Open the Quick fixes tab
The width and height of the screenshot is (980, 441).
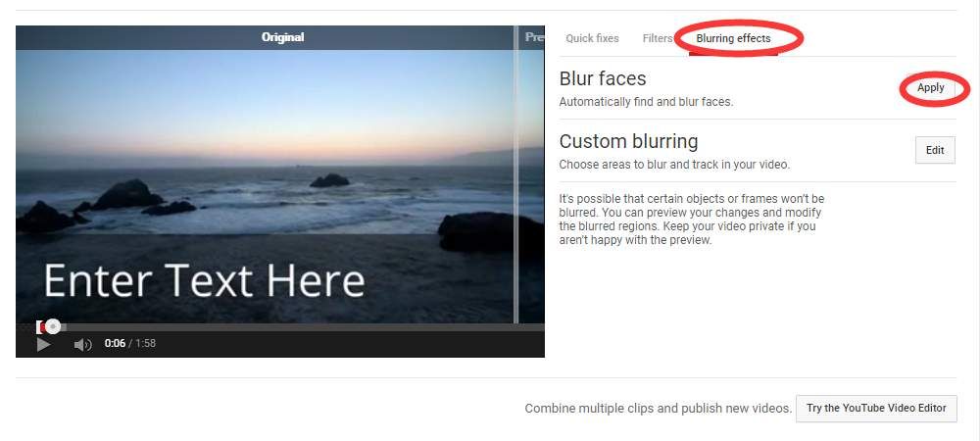pos(592,38)
